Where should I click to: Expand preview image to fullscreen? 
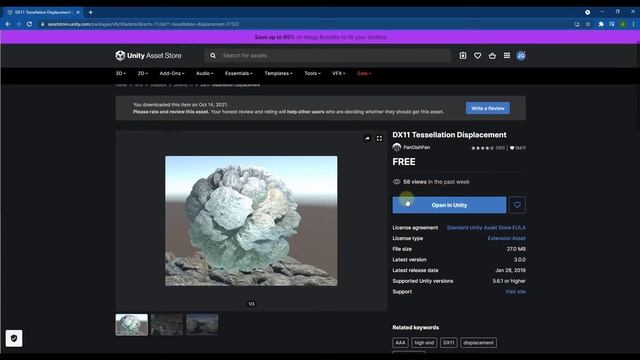tap(379, 138)
